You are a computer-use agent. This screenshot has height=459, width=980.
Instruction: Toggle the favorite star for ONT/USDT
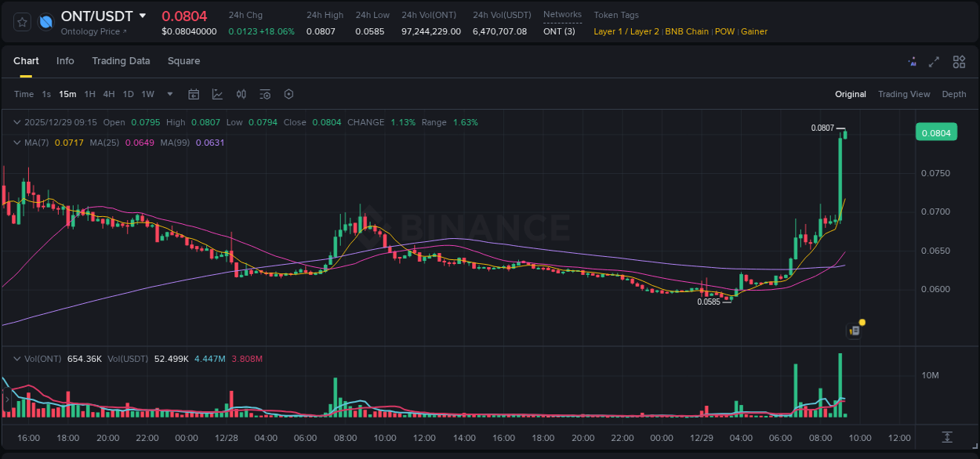point(21,21)
